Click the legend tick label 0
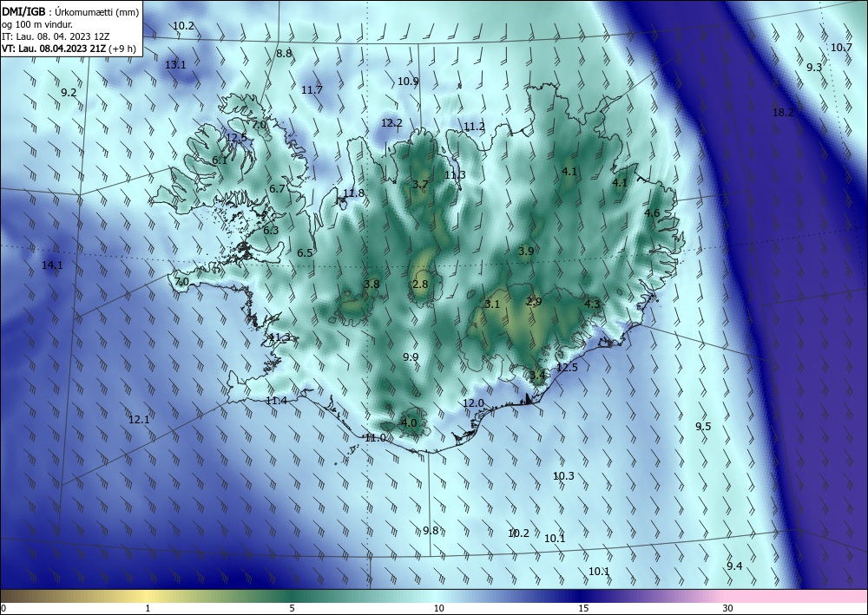 click(x=3, y=609)
